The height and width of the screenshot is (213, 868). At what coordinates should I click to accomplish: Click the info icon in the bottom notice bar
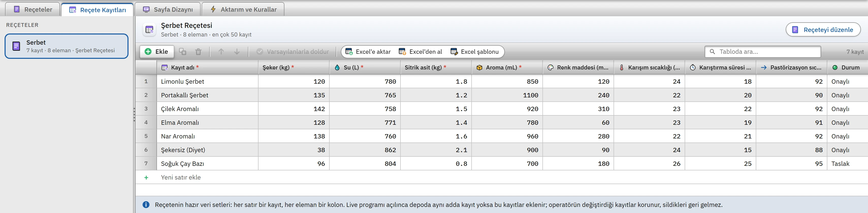[146, 205]
